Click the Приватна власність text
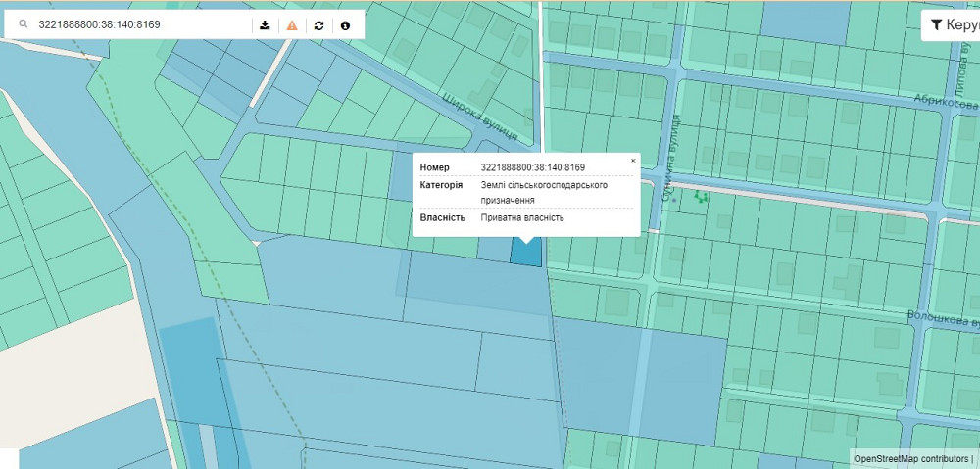Screen dimensions: 980x469 [522, 217]
